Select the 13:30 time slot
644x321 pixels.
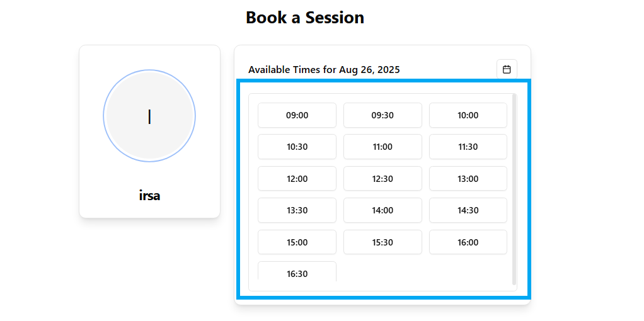297,210
